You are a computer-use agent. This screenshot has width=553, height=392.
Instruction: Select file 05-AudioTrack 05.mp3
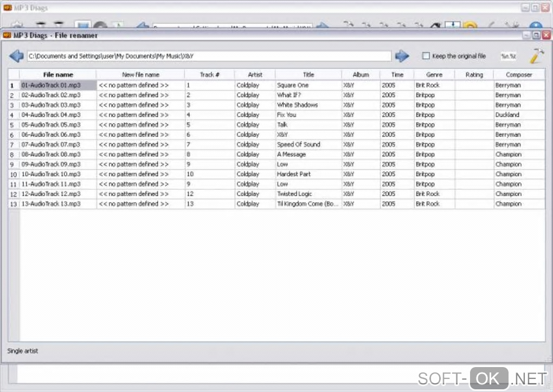pyautogui.click(x=58, y=125)
